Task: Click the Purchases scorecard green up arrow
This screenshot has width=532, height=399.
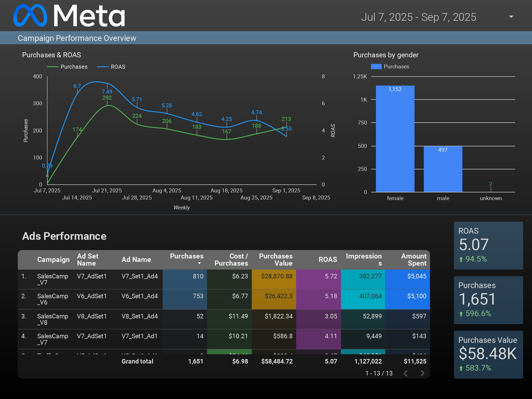Action: point(461,314)
